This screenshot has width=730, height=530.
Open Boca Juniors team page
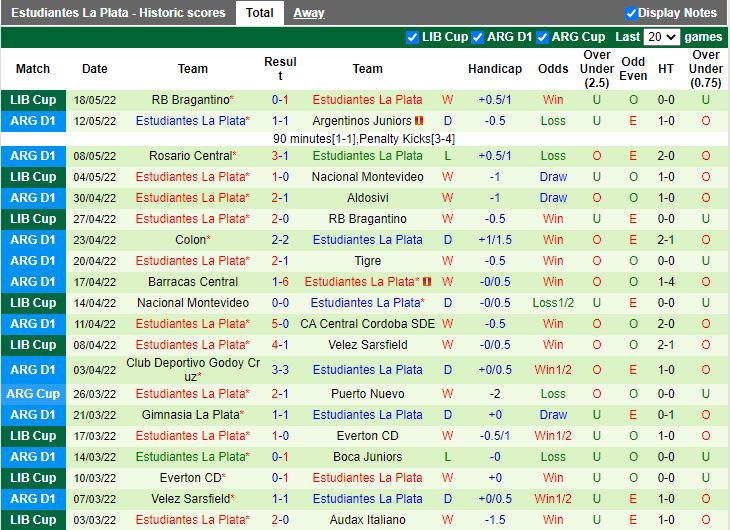(x=367, y=457)
